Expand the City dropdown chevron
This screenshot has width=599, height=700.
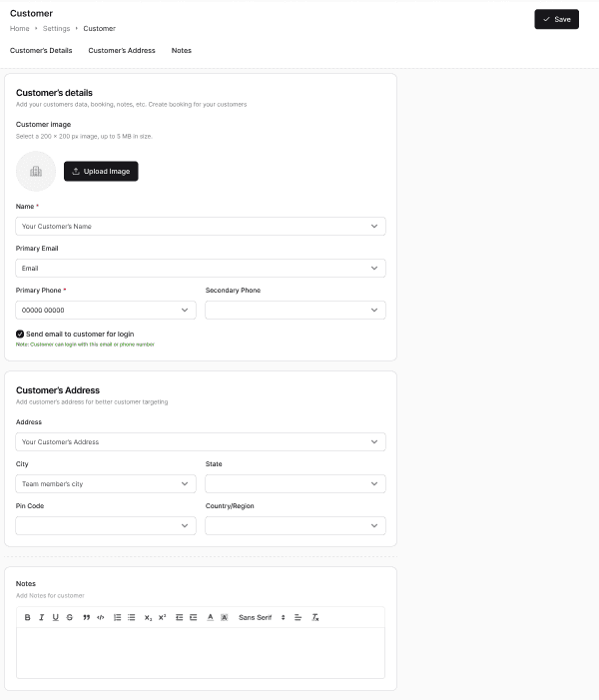pyautogui.click(x=185, y=484)
